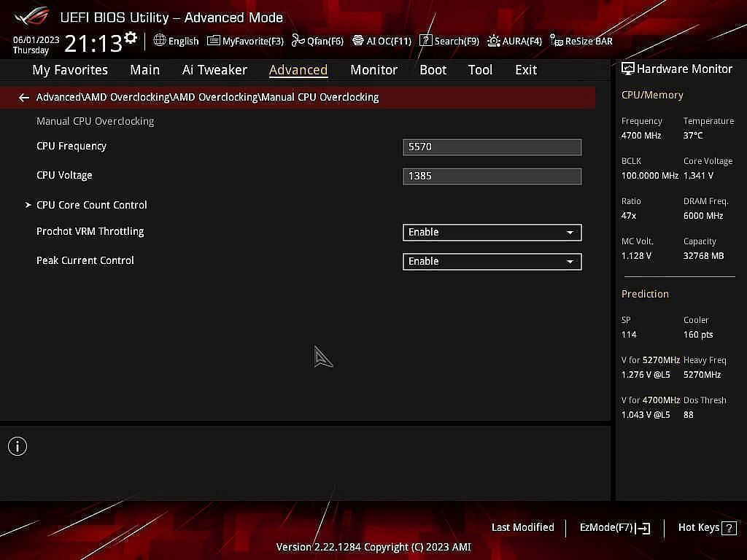Open Qfan(F6) fan control icon

298,41
